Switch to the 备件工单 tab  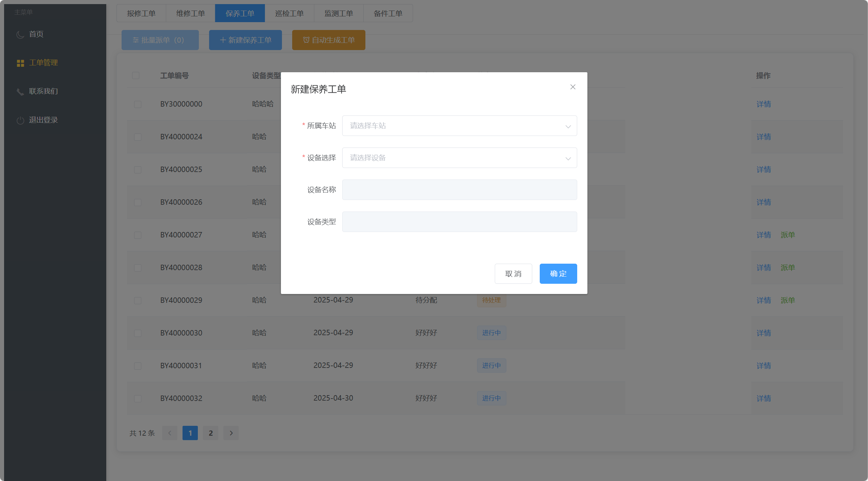[x=388, y=13]
